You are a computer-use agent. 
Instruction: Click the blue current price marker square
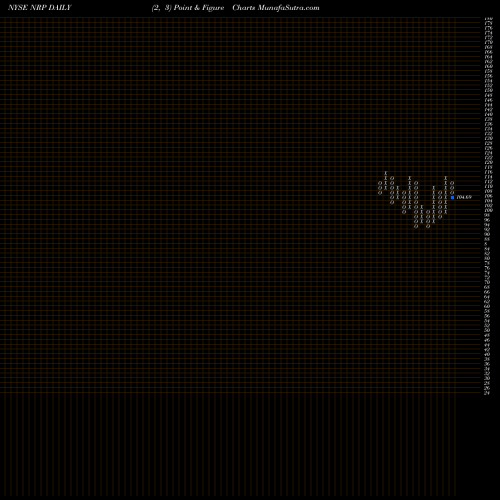[x=452, y=197]
